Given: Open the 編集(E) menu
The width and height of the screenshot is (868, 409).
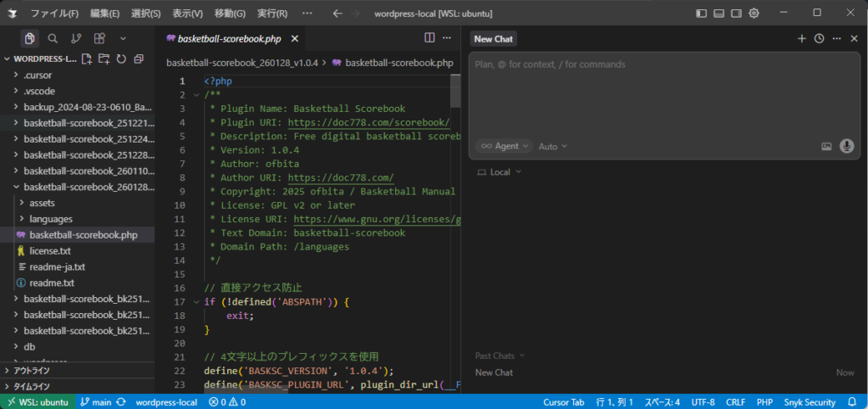Looking at the screenshot, I should 104,14.
